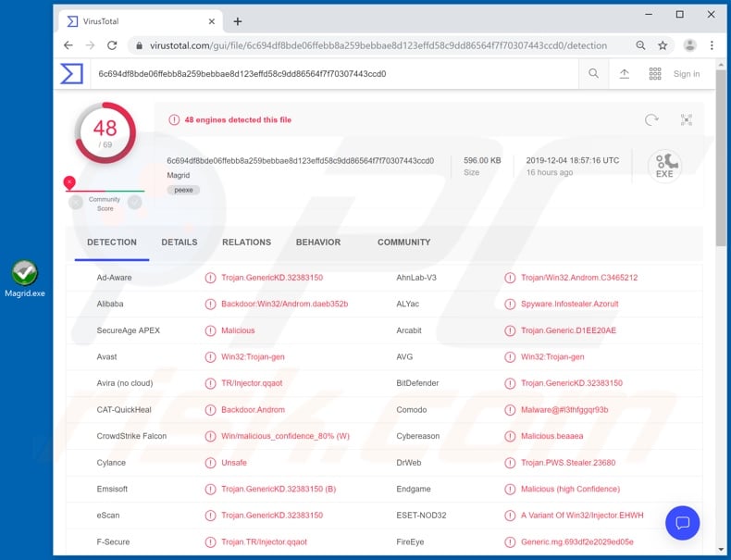Screen dimensions: 731x560
Task: Click the Unsafe result for Cylance
Action: pos(233,463)
